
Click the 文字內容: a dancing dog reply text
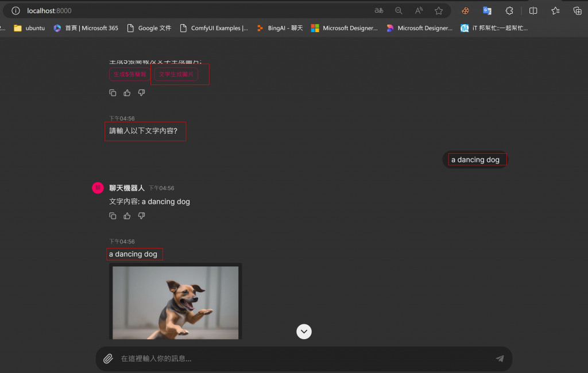(149, 201)
